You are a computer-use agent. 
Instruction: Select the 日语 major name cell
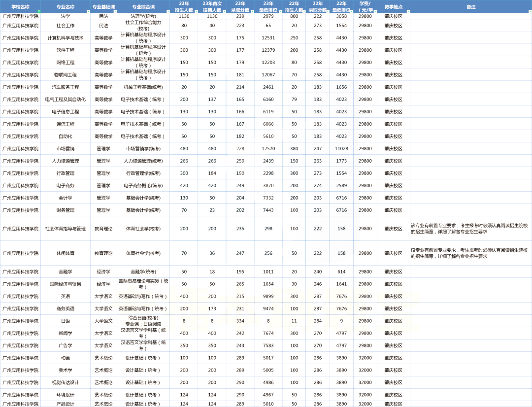[x=66, y=321]
